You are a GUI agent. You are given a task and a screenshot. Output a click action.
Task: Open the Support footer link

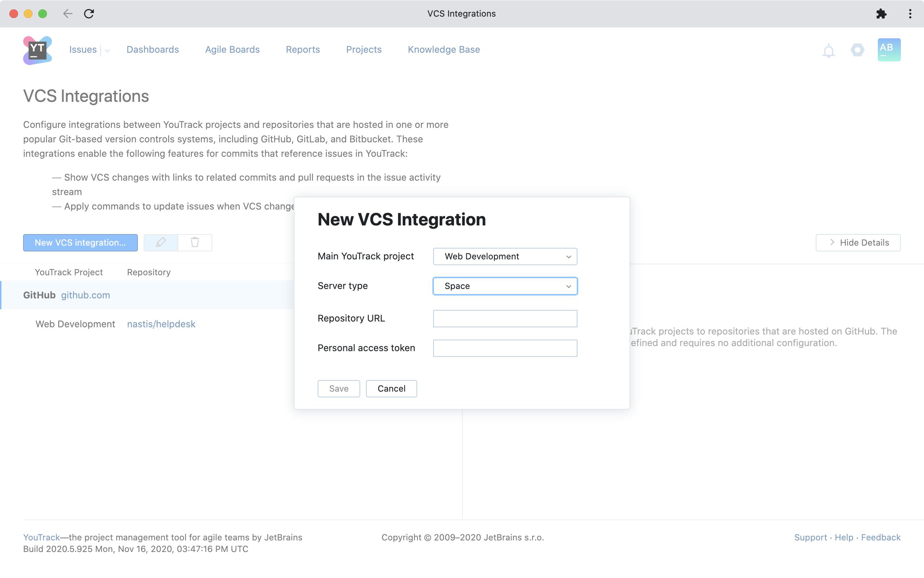point(810,537)
